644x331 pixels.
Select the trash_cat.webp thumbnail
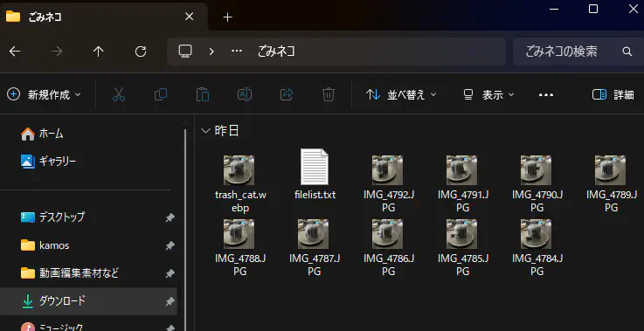pyautogui.click(x=239, y=170)
